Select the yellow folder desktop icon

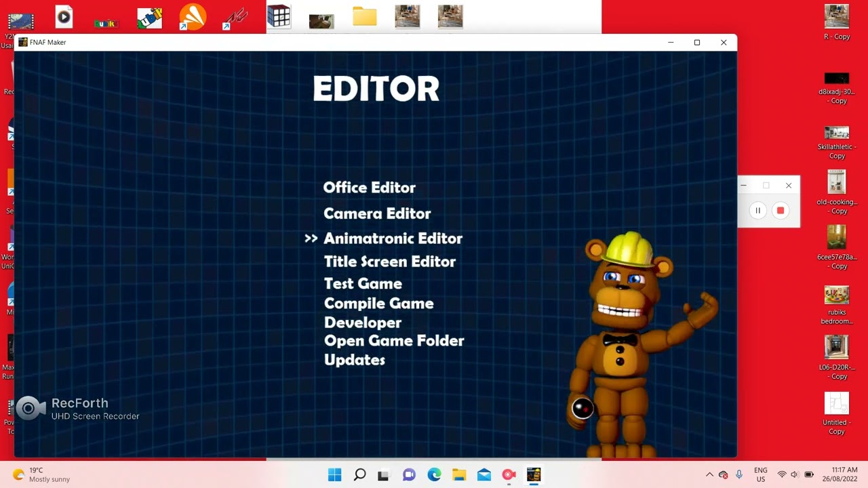tap(365, 17)
